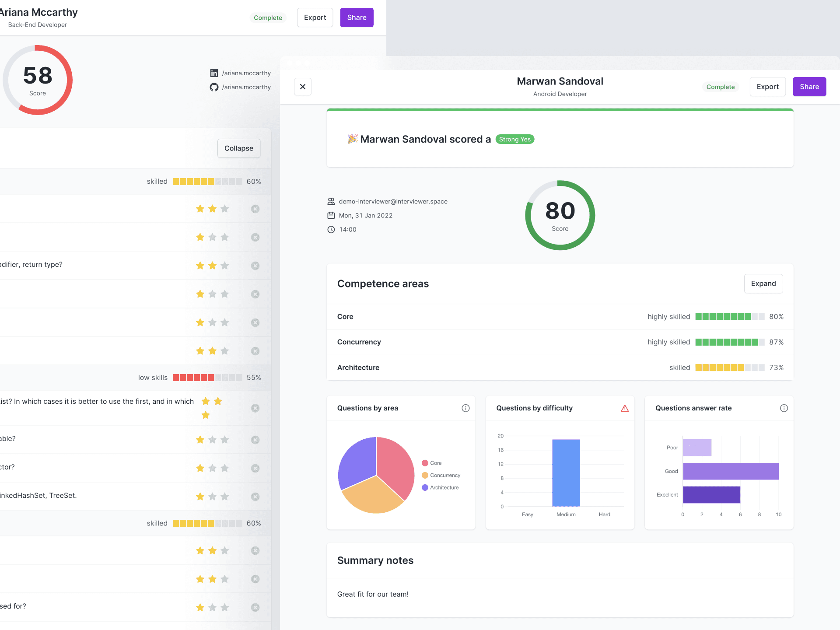The width and height of the screenshot is (840, 630).
Task: Close Marwan Sandoval's report with the X button
Action: point(302,87)
